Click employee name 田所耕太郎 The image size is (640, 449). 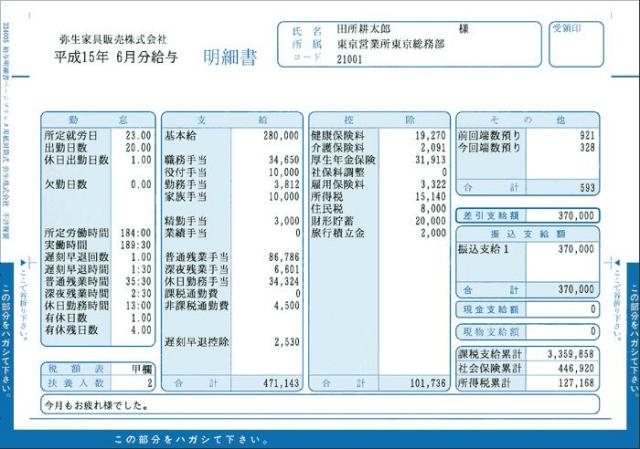[363, 29]
